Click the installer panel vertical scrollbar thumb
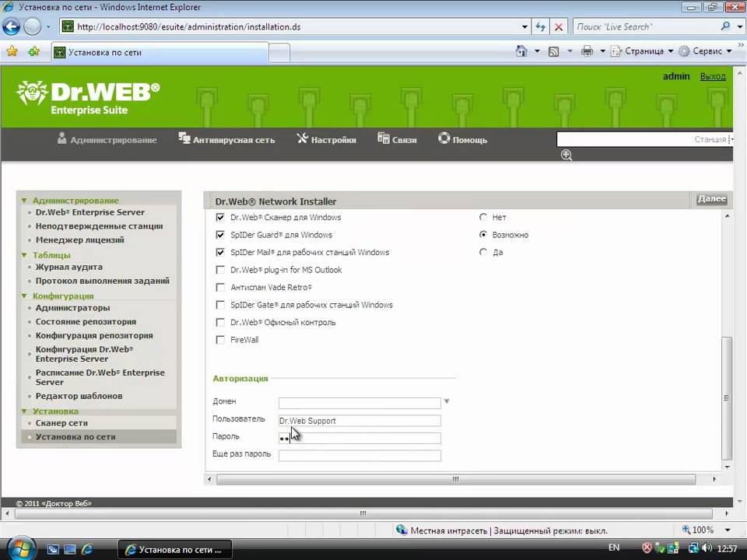 click(727, 397)
